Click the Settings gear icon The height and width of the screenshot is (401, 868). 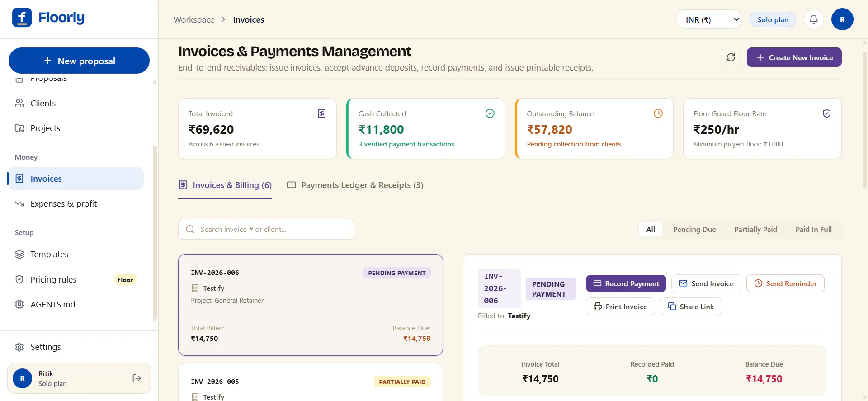[19, 347]
